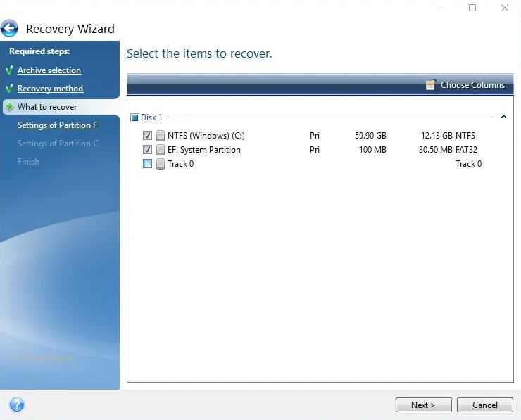
Task: Click the back arrow icon
Action: 10,29
